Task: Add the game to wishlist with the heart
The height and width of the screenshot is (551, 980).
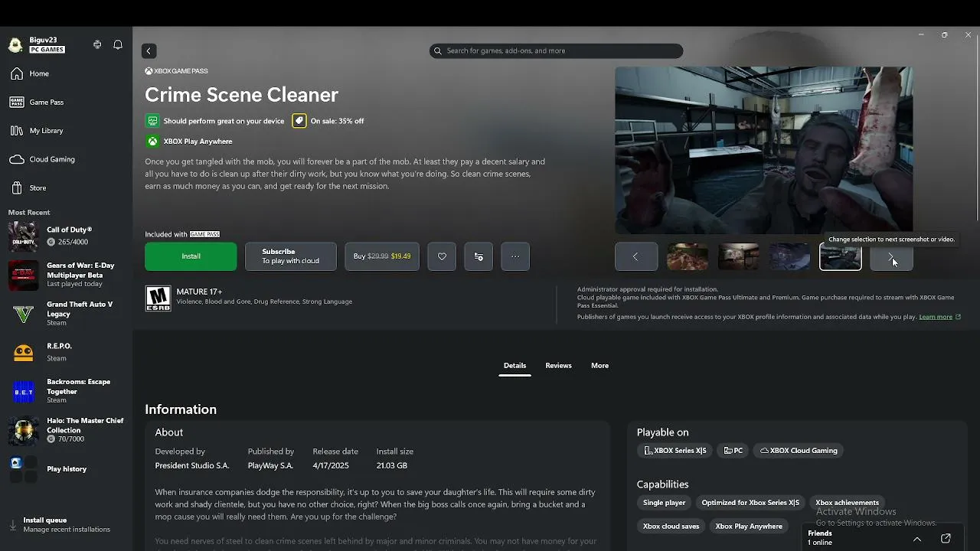Action: click(442, 256)
